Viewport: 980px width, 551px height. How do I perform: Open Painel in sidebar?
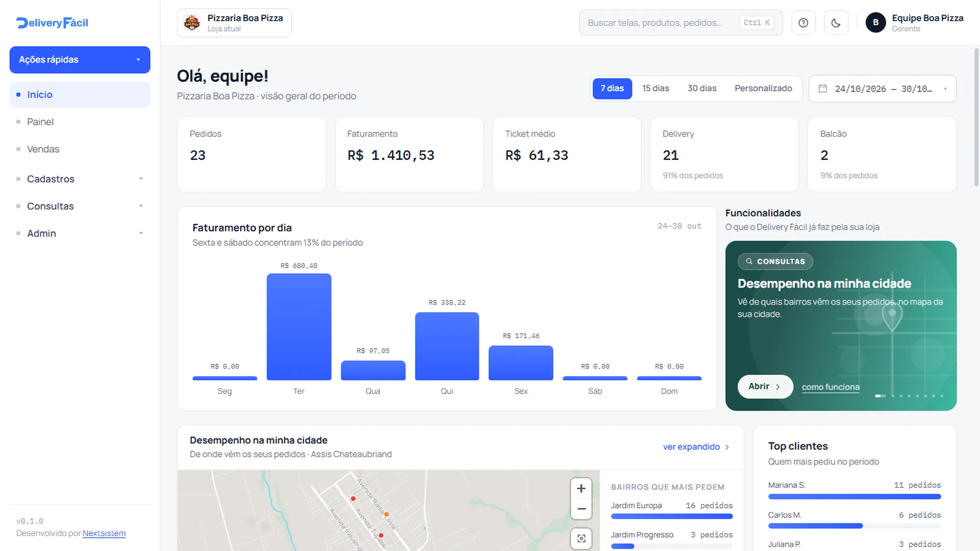[x=80, y=121]
